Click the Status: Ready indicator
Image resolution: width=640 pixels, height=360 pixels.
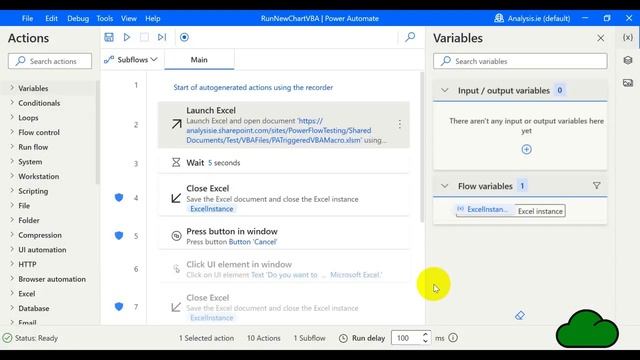pos(31,338)
